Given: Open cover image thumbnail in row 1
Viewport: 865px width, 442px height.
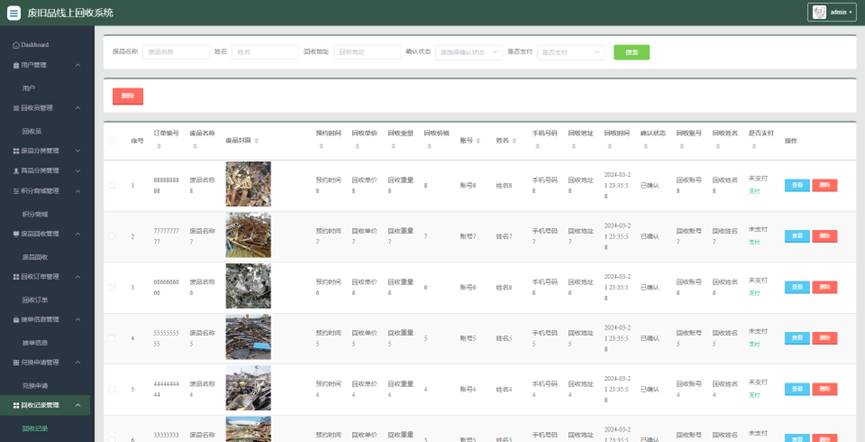Looking at the screenshot, I should pyautogui.click(x=248, y=184).
